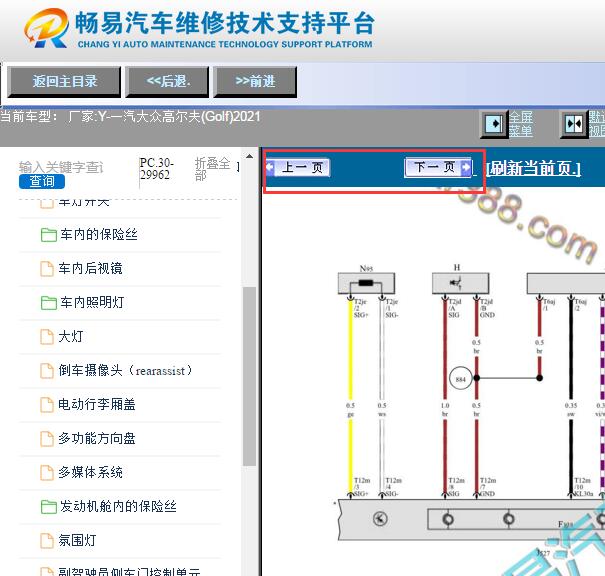This screenshot has height=576, width=605.
Task: Expand 车内照明灯 folder
Action: [x=92, y=302]
